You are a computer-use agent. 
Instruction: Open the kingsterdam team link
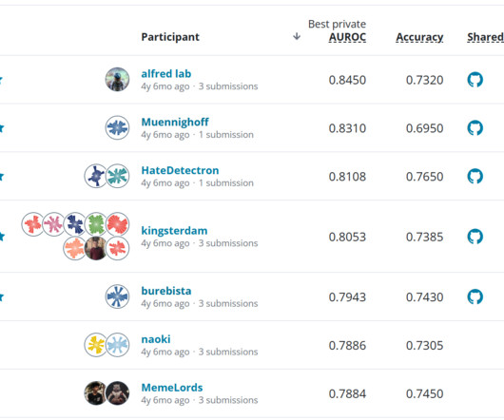click(x=174, y=231)
